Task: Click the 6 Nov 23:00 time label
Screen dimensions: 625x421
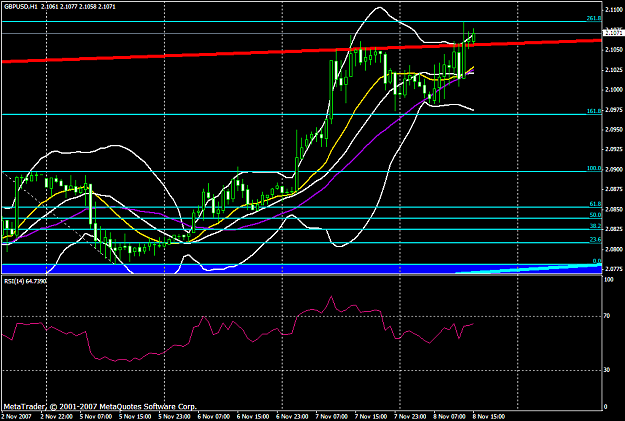Action: (292, 417)
